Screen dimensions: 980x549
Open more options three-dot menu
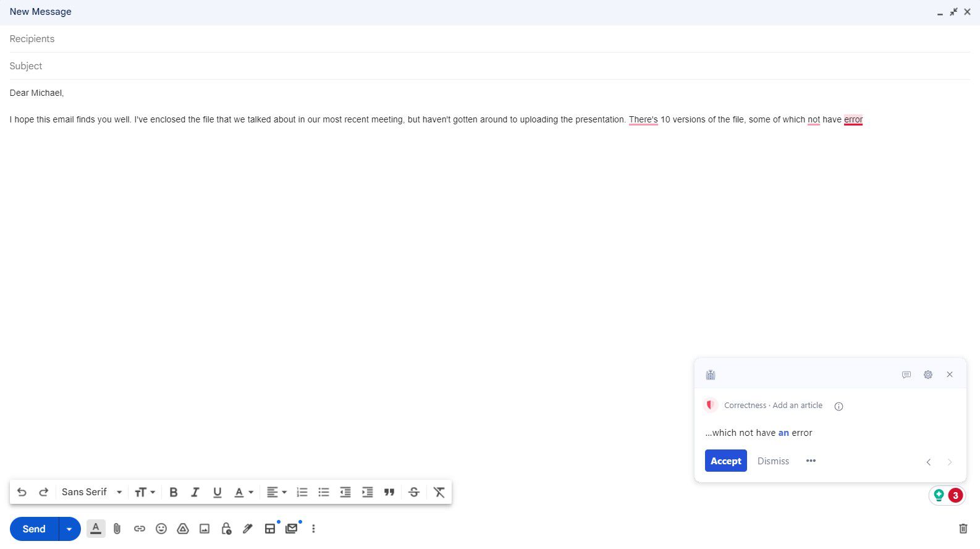point(313,529)
